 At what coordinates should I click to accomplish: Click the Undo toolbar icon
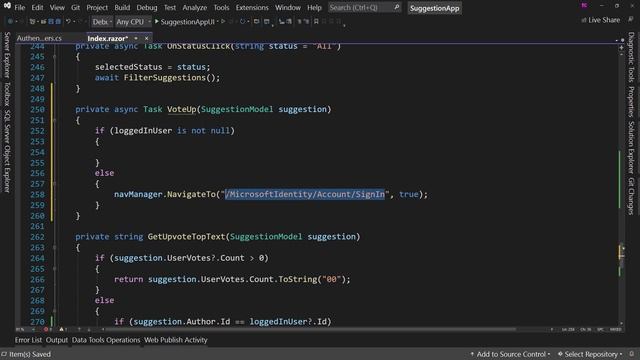(68, 21)
